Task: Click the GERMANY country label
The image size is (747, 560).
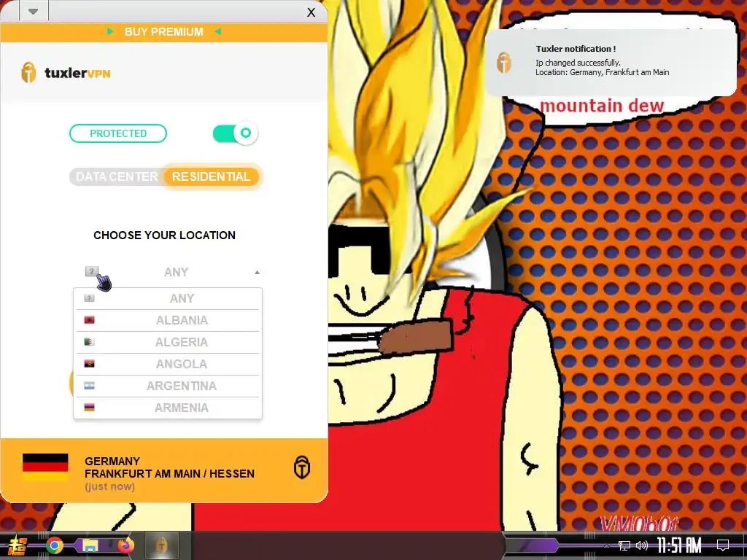Action: (112, 462)
